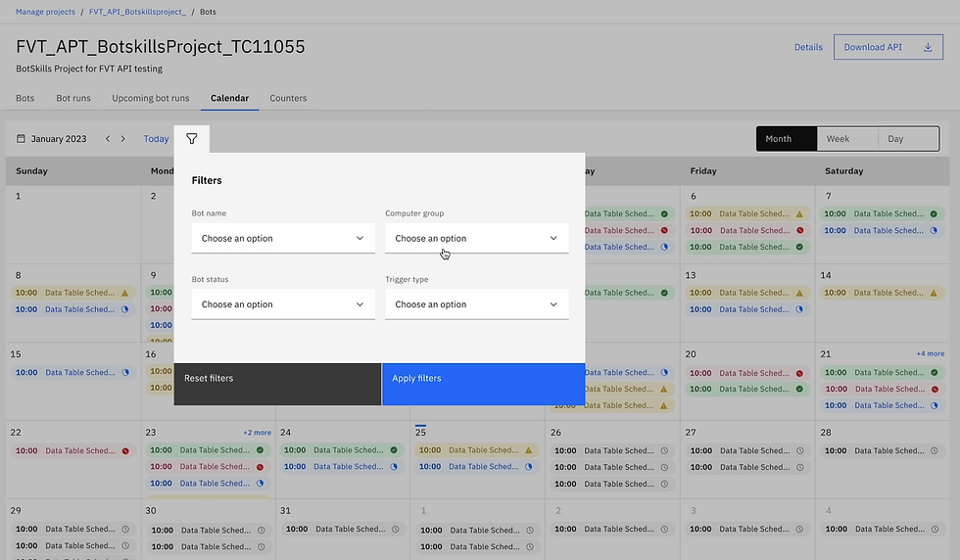Toggle the calendar filter funnel icon
The image size is (960, 560).
pos(192,139)
